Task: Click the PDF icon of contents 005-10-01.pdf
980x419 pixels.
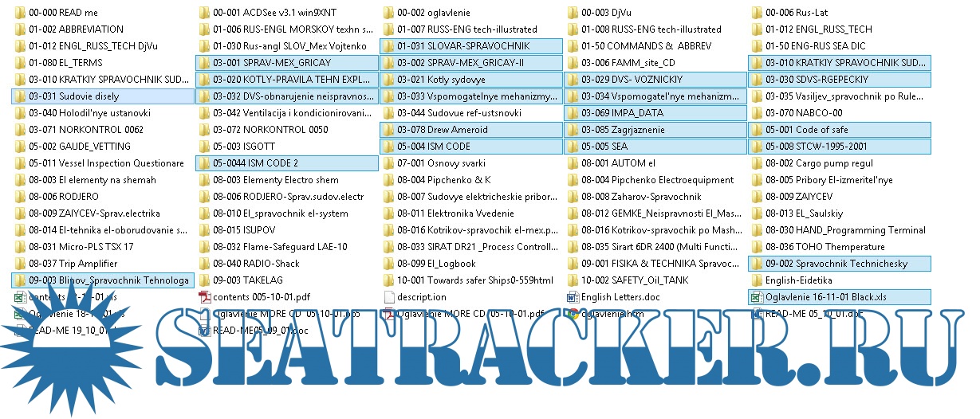Action: 204,297
